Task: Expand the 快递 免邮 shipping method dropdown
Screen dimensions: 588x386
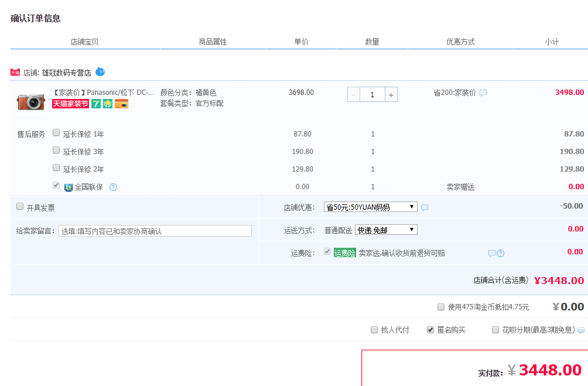Action: click(386, 230)
